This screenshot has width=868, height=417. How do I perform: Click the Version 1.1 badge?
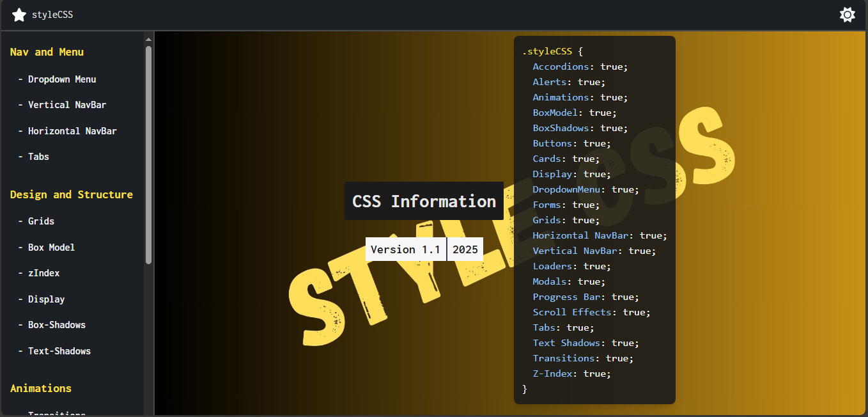[405, 249]
